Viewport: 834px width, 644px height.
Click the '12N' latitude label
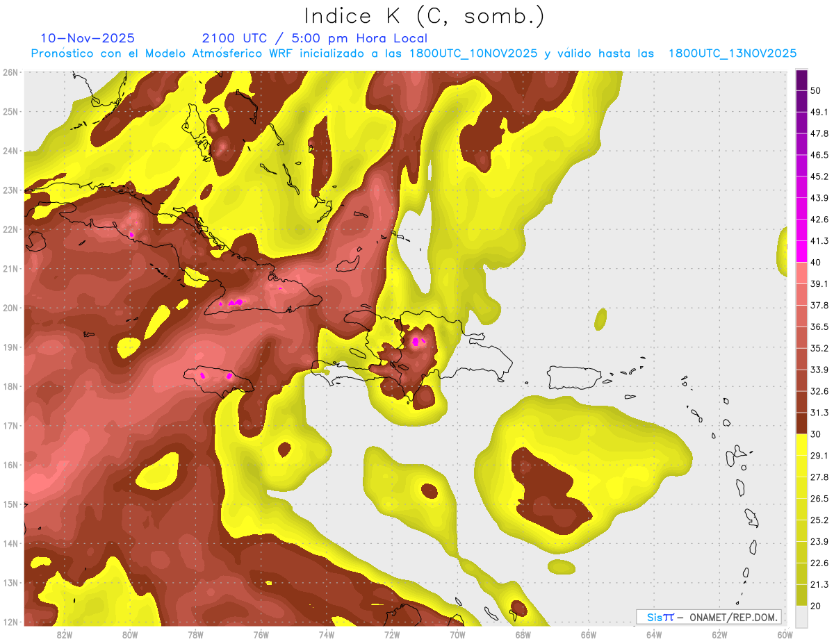pyautogui.click(x=10, y=622)
